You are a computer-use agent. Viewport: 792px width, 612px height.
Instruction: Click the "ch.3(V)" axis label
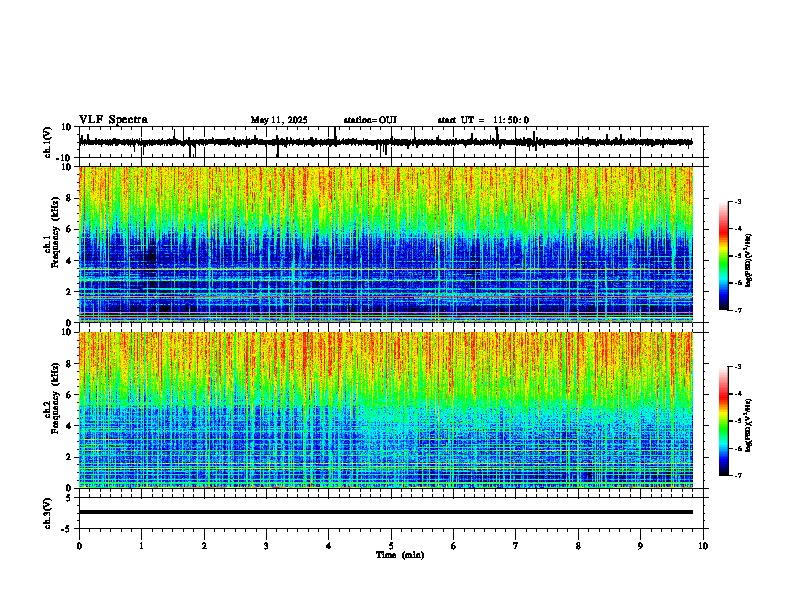point(48,513)
